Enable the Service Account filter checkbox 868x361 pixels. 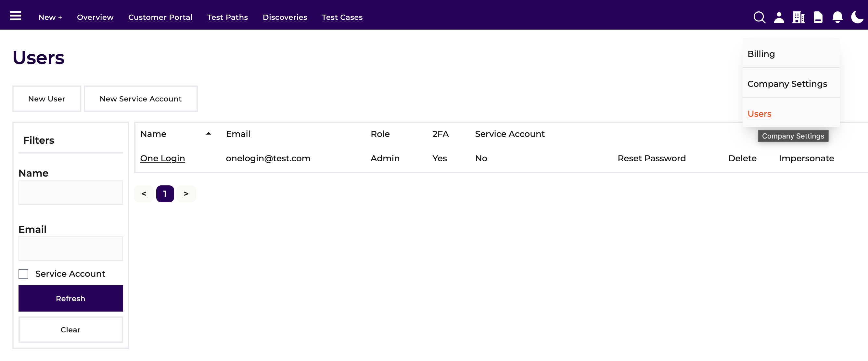(23, 274)
